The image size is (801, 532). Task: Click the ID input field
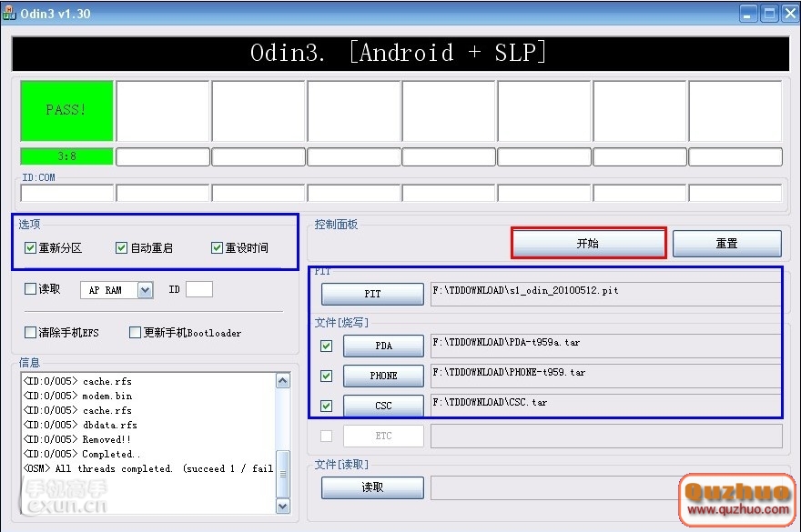[x=199, y=289]
